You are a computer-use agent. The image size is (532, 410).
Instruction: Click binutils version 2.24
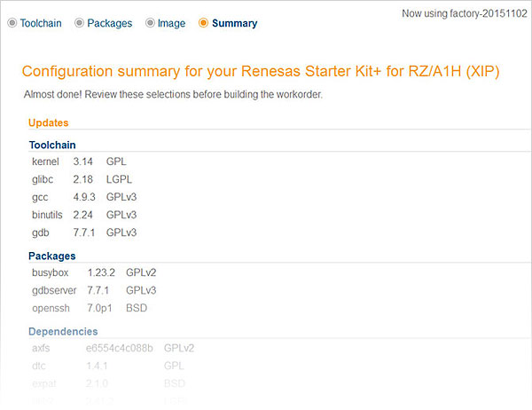[x=82, y=215]
